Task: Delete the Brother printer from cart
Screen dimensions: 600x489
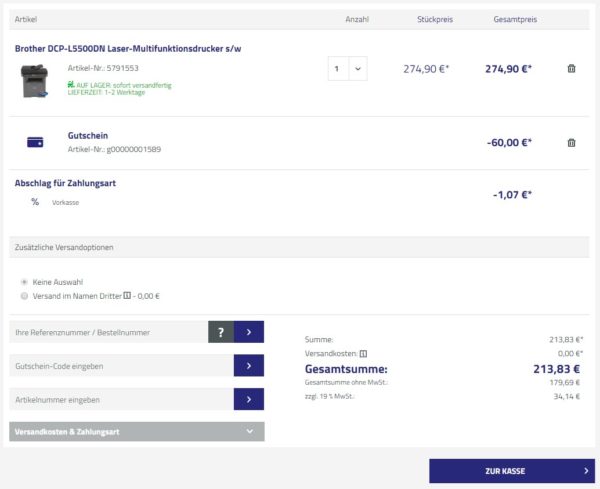Action: [571, 69]
